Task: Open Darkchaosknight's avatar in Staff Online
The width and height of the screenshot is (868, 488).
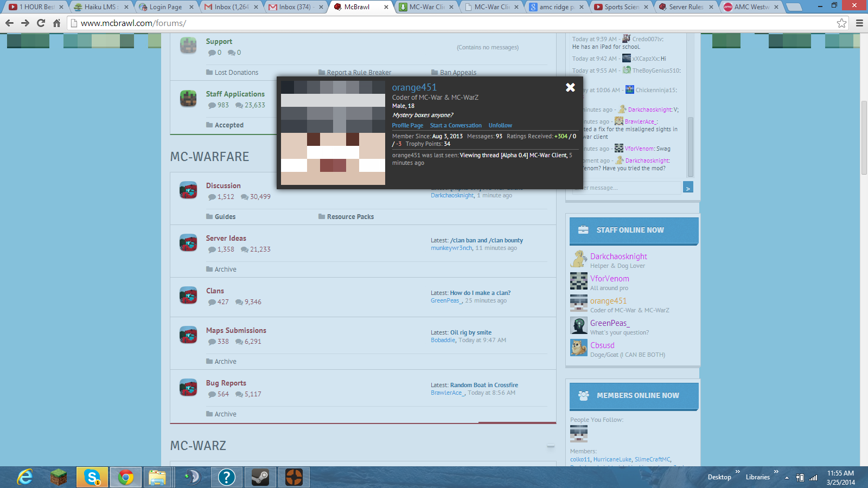Action: coord(579,259)
